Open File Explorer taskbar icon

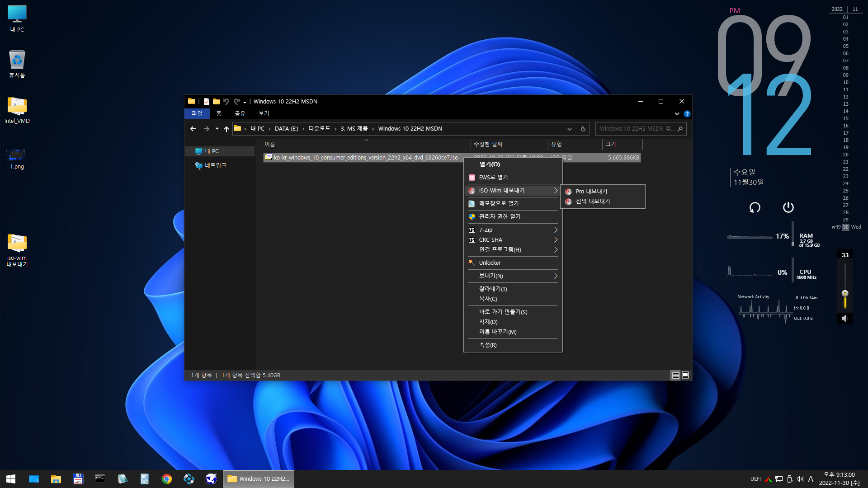(x=56, y=479)
